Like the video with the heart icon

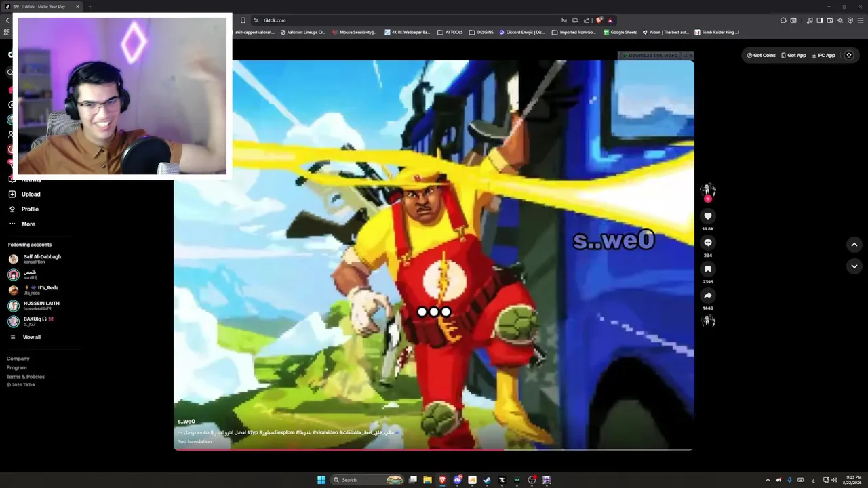[x=707, y=216]
